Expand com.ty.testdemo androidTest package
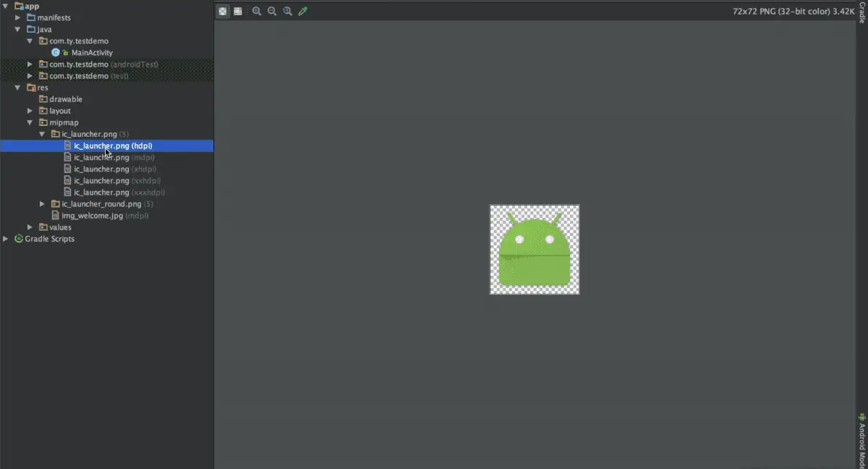 point(30,64)
